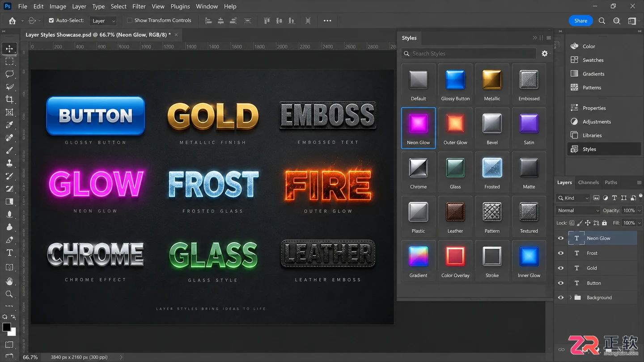644x362 pixels.
Task: Click the foreground color swatch
Action: coord(7,327)
